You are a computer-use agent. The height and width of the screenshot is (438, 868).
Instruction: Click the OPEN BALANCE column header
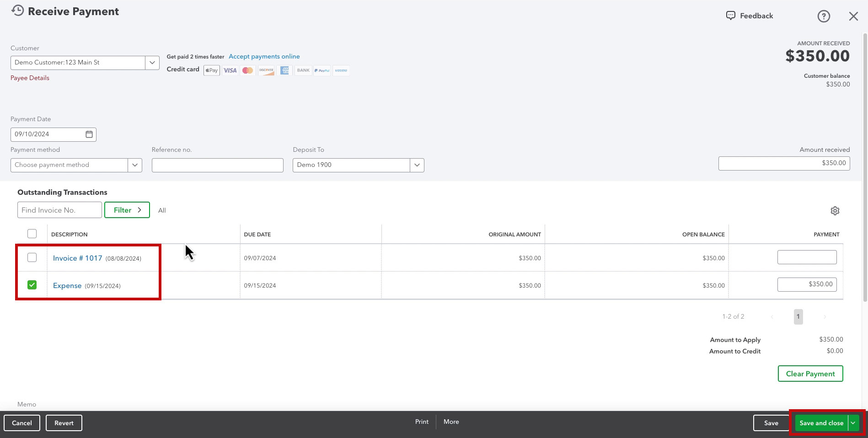click(703, 235)
